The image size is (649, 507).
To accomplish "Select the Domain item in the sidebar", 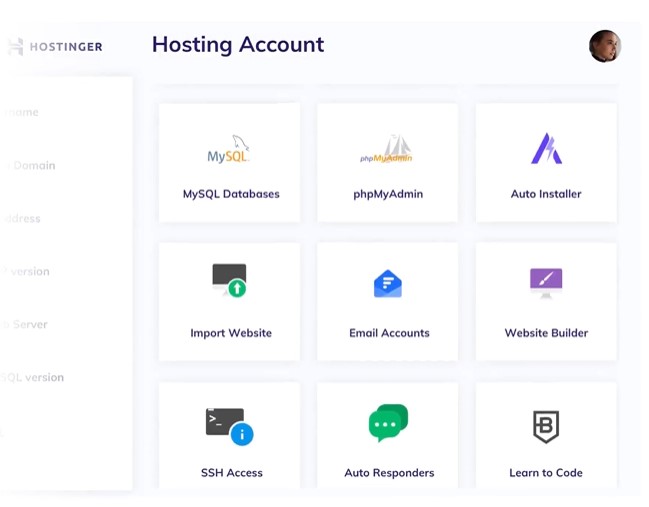I will coord(32,165).
